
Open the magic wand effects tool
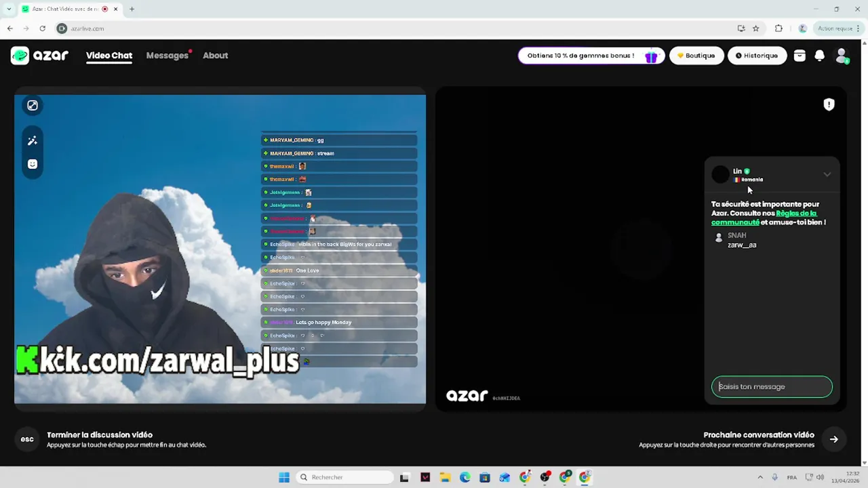[32, 140]
